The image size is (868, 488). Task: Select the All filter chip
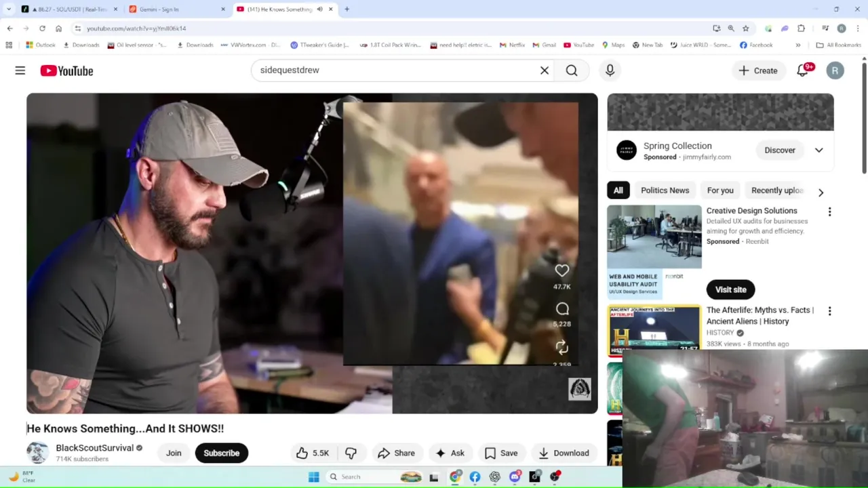[x=618, y=190]
